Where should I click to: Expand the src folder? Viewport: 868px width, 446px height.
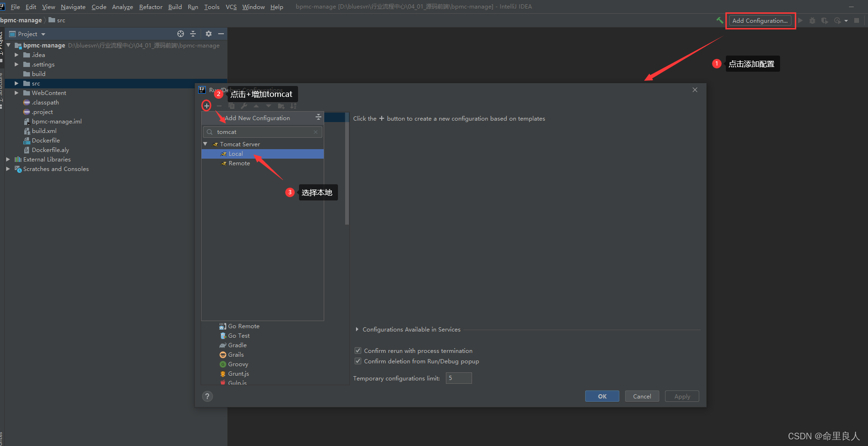[x=17, y=83]
